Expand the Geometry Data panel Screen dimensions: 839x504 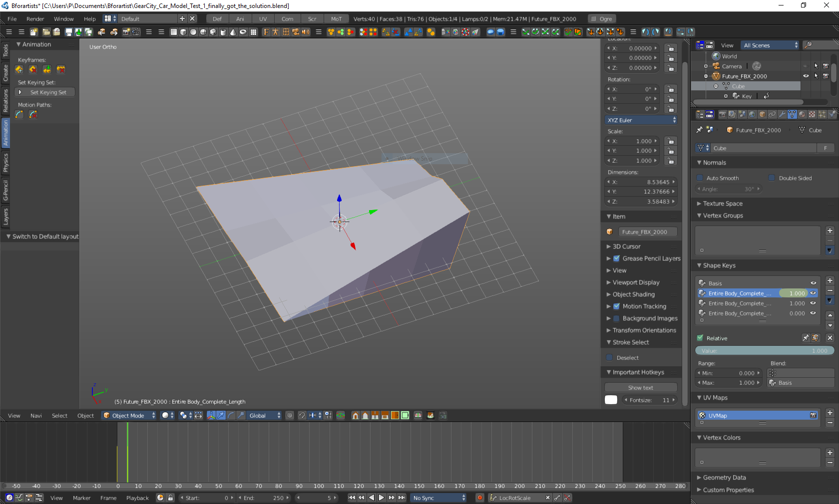[724, 478]
